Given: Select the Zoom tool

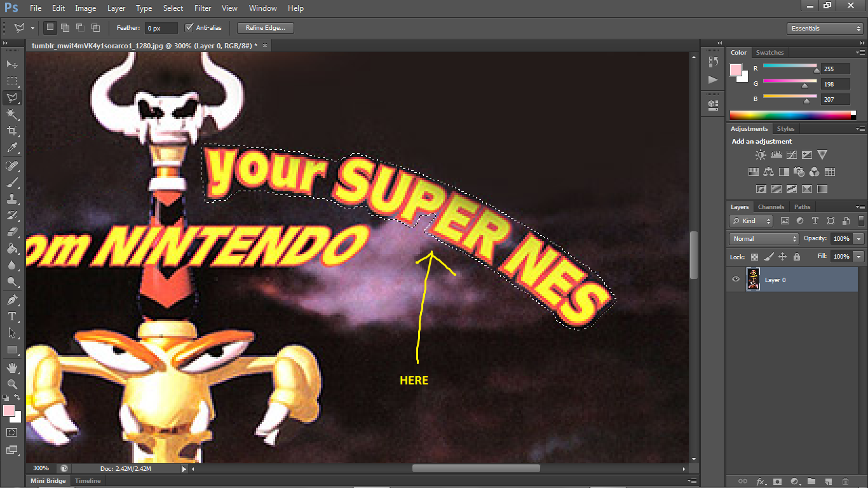Looking at the screenshot, I should click(12, 384).
